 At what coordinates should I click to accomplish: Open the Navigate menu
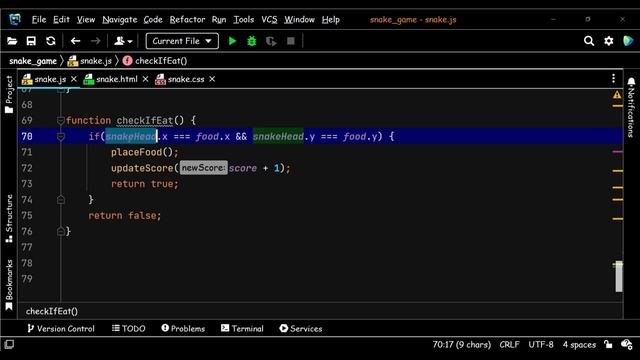point(120,20)
